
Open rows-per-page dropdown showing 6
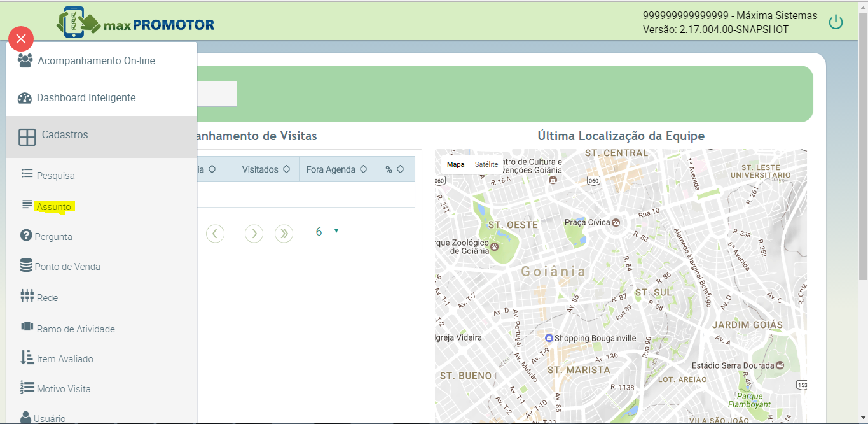pyautogui.click(x=327, y=232)
